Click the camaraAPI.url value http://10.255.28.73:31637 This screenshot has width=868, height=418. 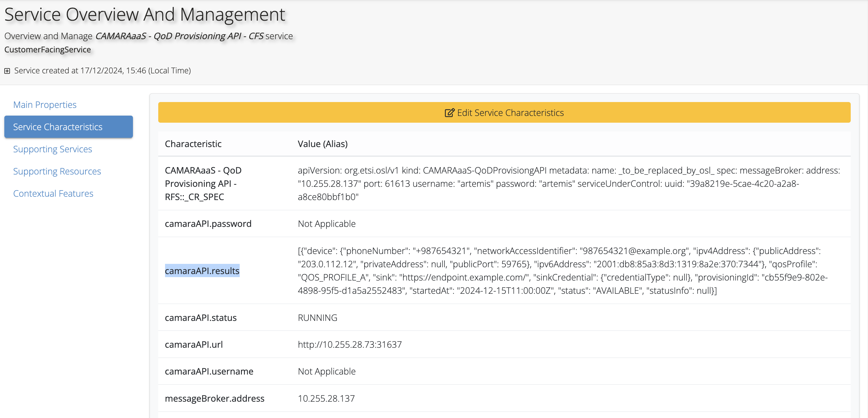[x=349, y=344]
